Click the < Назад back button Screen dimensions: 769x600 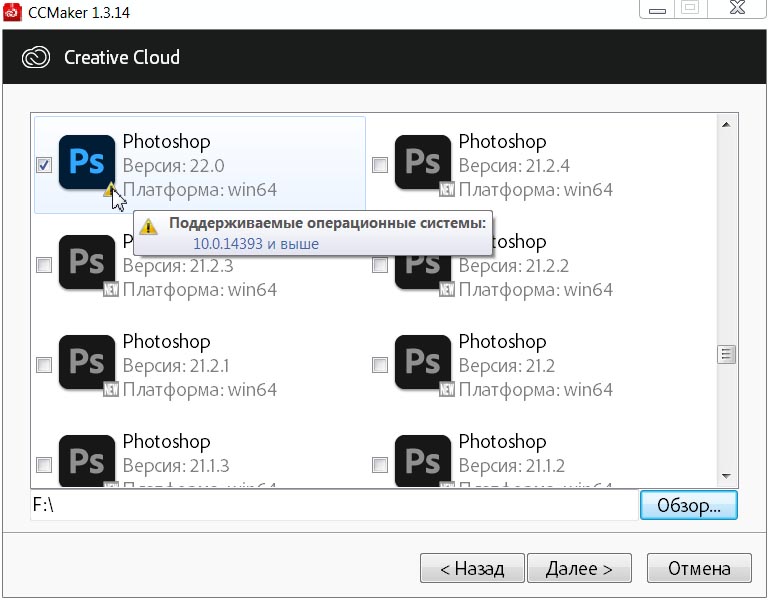[x=472, y=568]
